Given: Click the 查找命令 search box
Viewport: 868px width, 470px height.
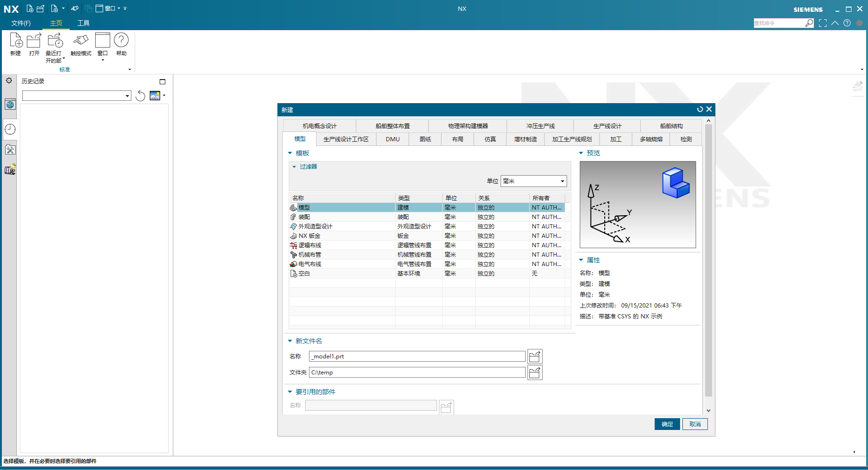Looking at the screenshot, I should coord(779,23).
